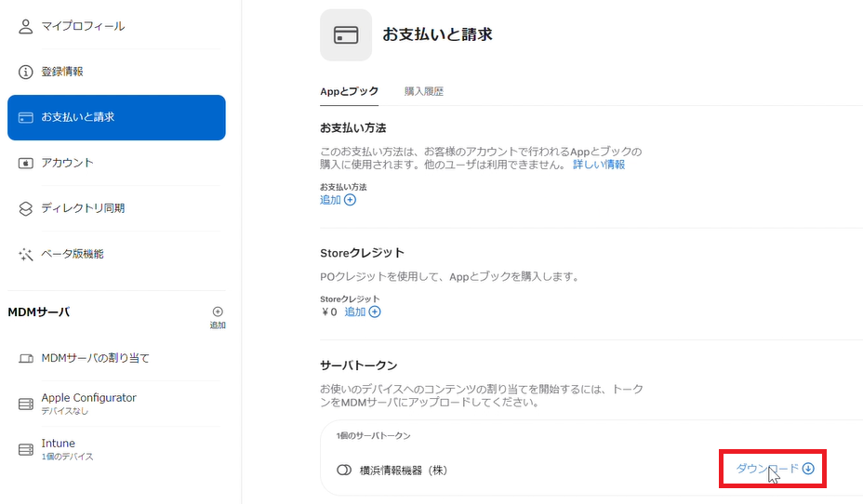Click the ¥0 Store credit value

click(x=329, y=312)
